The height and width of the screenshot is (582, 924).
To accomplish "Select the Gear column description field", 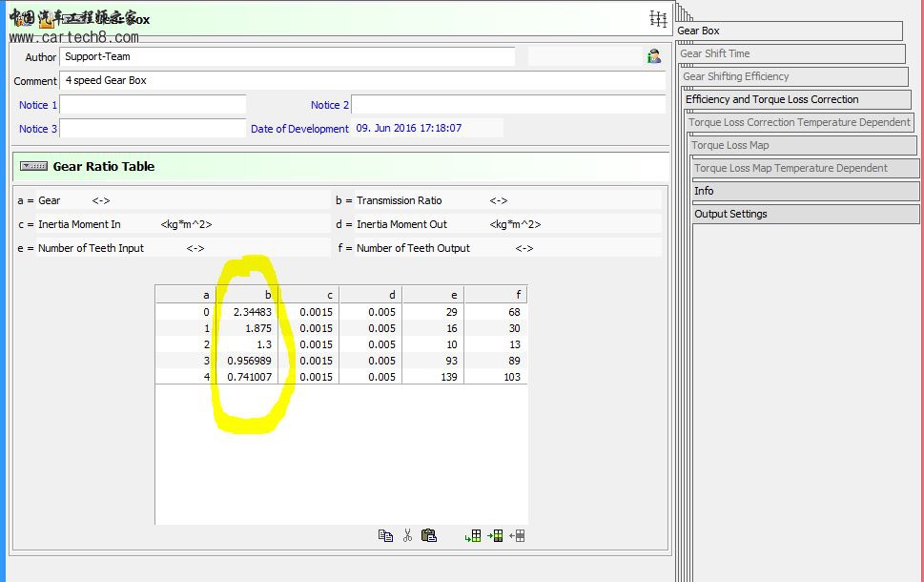I will tap(183, 200).
